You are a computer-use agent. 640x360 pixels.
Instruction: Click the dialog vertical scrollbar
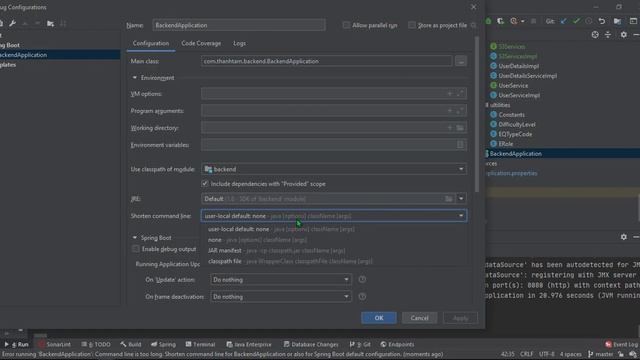(477, 114)
